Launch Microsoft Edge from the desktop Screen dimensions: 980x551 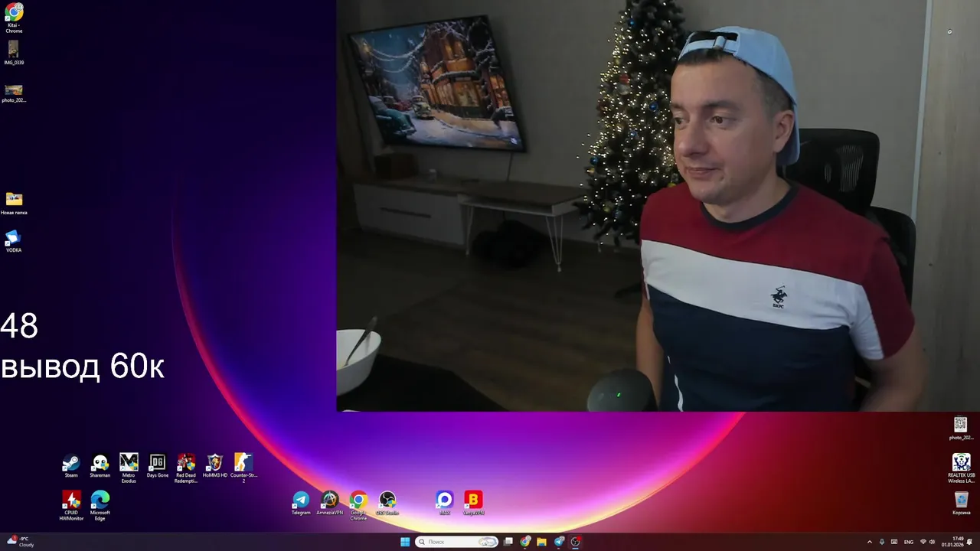(100, 506)
